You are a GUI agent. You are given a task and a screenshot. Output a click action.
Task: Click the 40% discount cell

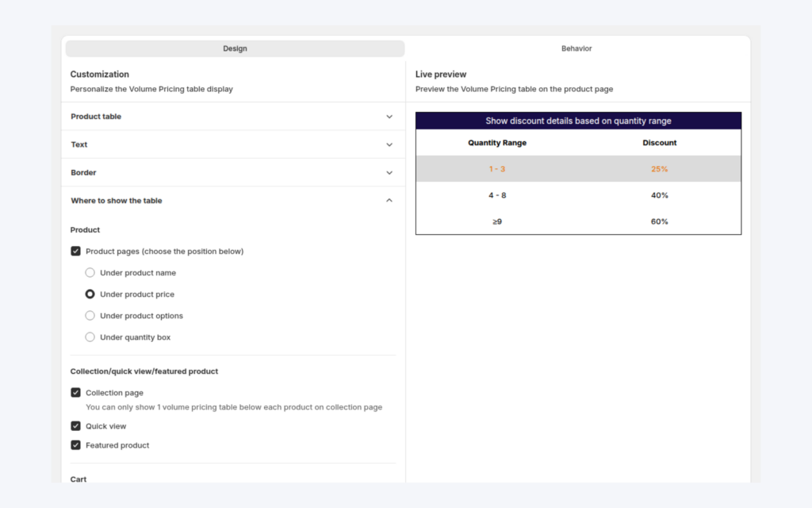click(659, 195)
